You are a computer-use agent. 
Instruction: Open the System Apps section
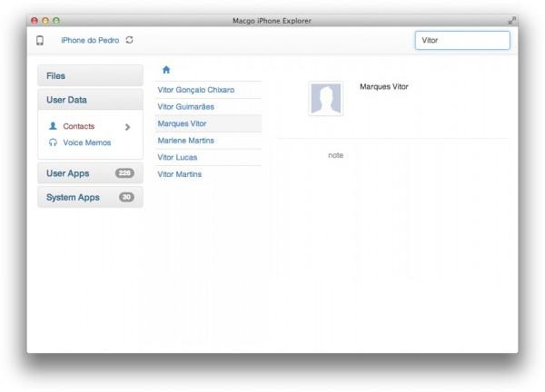click(90, 197)
